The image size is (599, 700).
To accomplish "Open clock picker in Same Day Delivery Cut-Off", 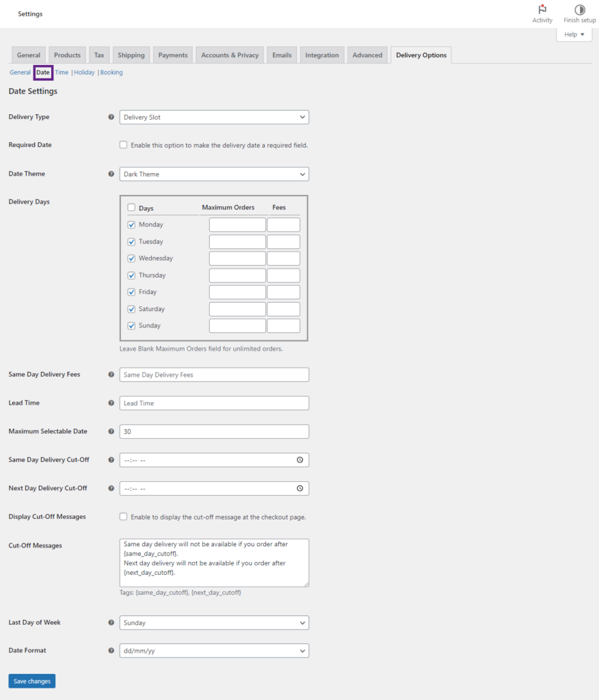I will [299, 460].
